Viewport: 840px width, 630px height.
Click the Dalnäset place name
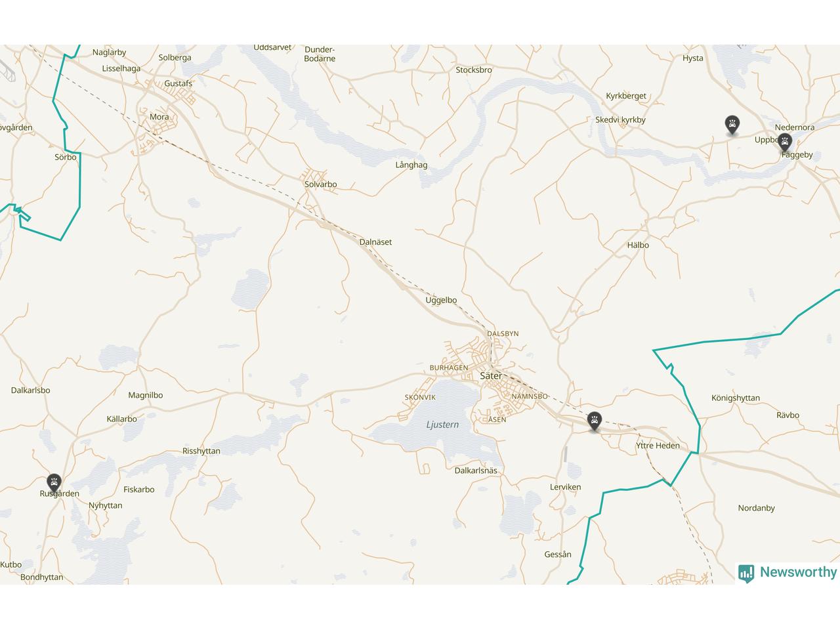375,242
